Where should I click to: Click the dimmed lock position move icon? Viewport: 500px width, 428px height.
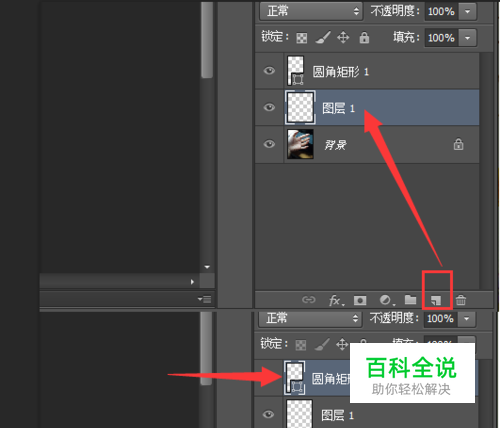point(342,344)
